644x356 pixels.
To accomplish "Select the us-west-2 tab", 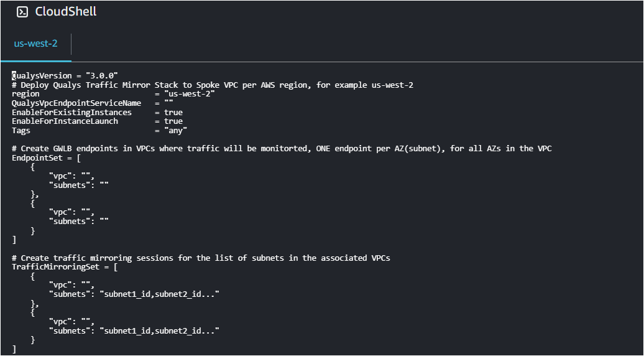I will [x=35, y=44].
